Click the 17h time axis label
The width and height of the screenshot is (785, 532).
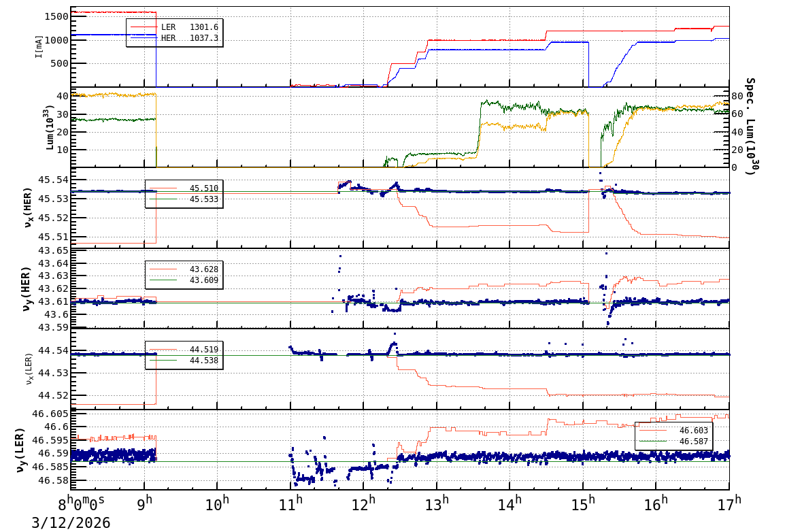[x=729, y=503]
